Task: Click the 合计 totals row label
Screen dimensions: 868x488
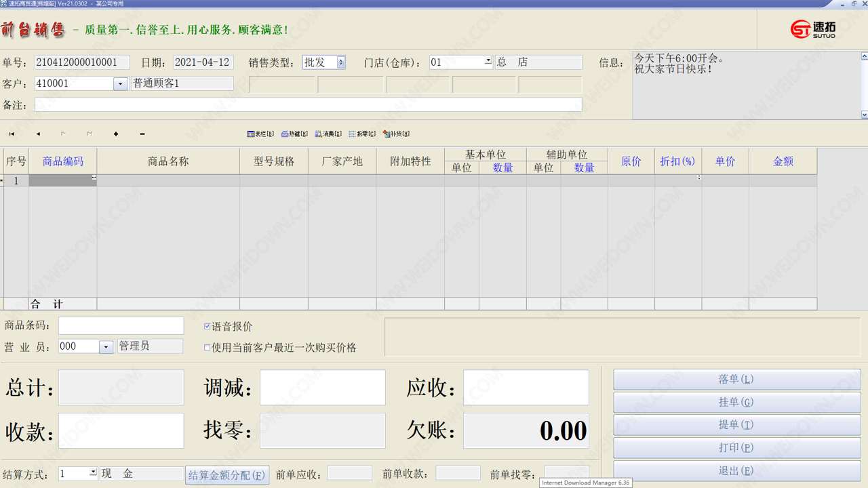Action: click(47, 304)
